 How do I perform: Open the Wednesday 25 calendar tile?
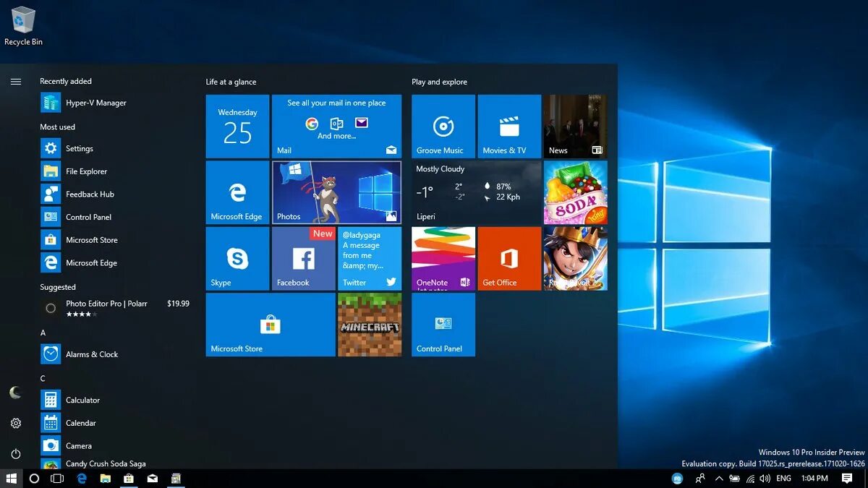coord(237,127)
